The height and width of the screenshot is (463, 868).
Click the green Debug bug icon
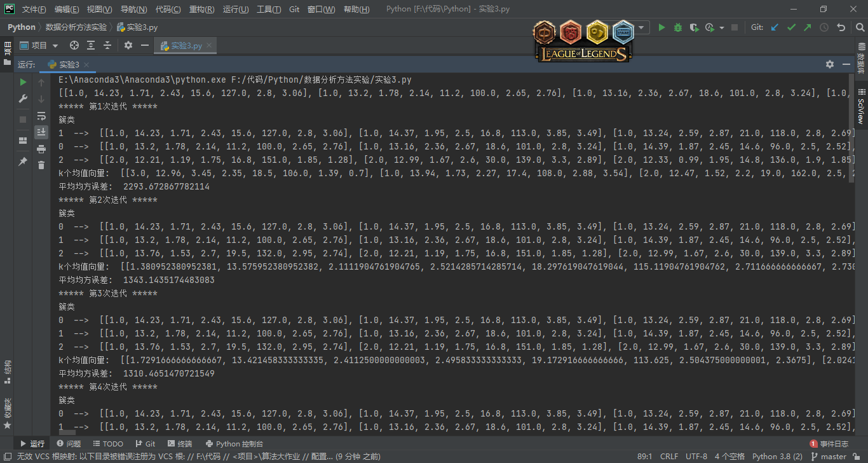(677, 27)
